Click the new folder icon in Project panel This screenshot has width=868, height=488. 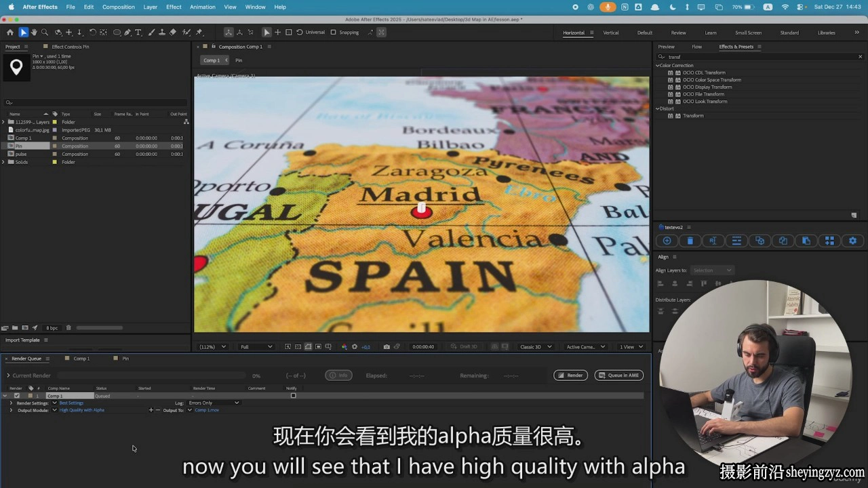click(15, 328)
